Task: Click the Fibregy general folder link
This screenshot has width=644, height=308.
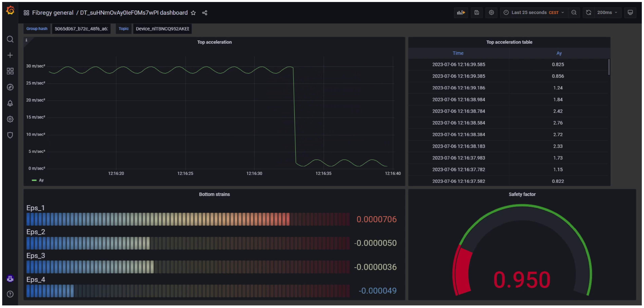Action: pyautogui.click(x=52, y=13)
